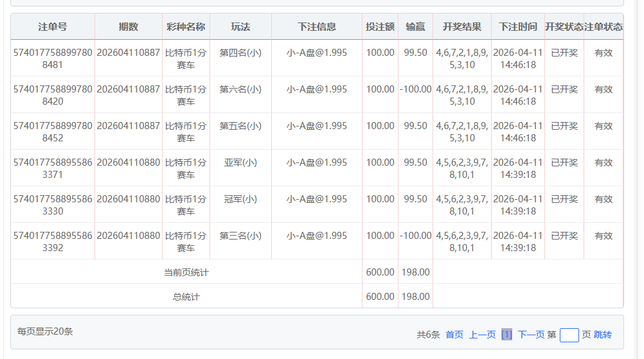Select the 投注额 column header
Screen dimensions: 644x359
pos(380,27)
